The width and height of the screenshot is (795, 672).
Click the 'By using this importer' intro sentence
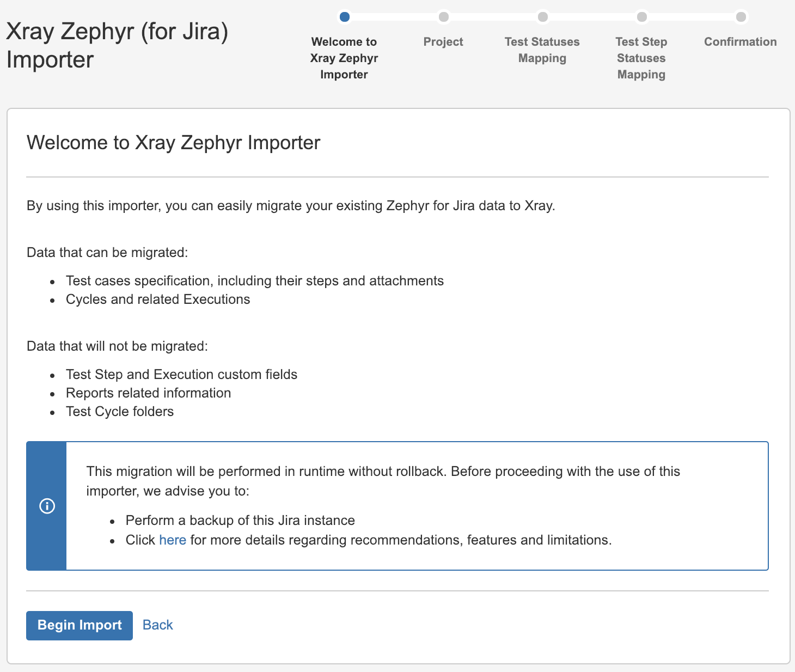[x=291, y=206]
